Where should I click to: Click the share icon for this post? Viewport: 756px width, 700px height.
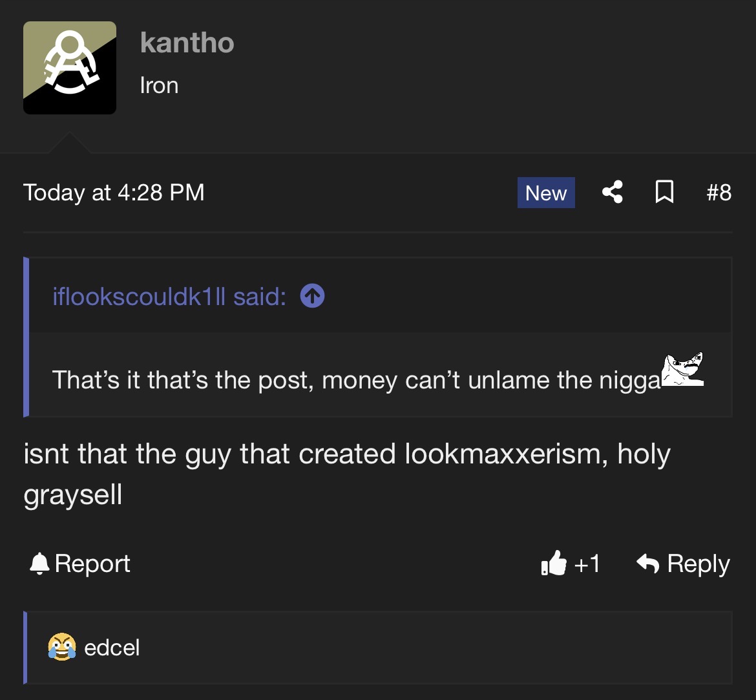click(x=612, y=192)
